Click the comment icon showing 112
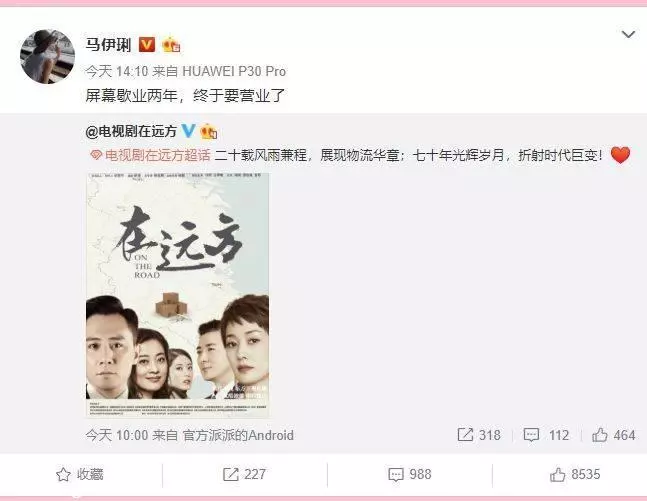Screen dimensions: 647x501 [x=531, y=435]
